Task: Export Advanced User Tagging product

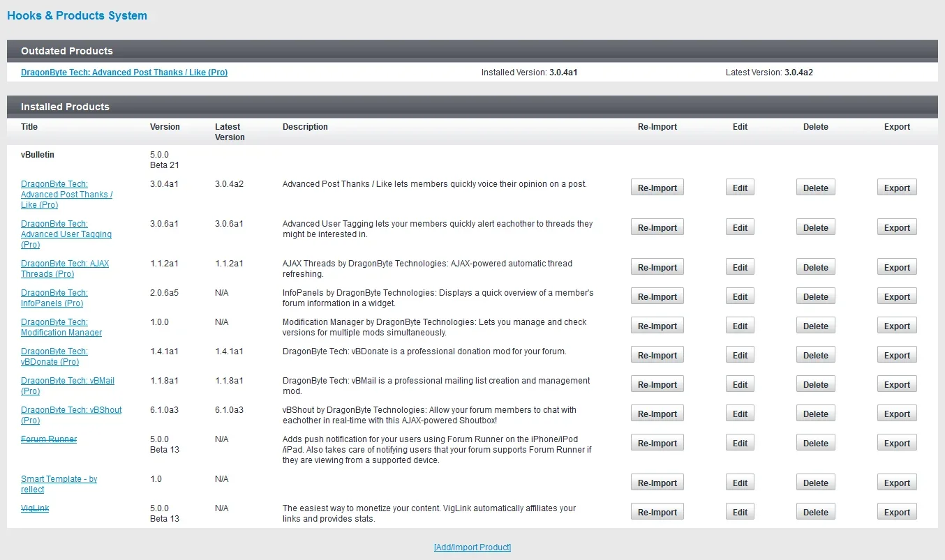Action: 897,227
